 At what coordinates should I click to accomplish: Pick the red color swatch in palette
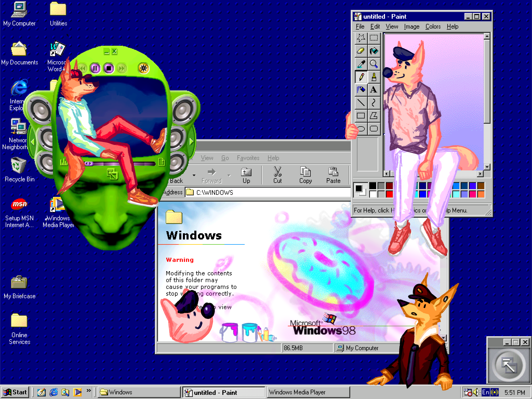point(389,194)
